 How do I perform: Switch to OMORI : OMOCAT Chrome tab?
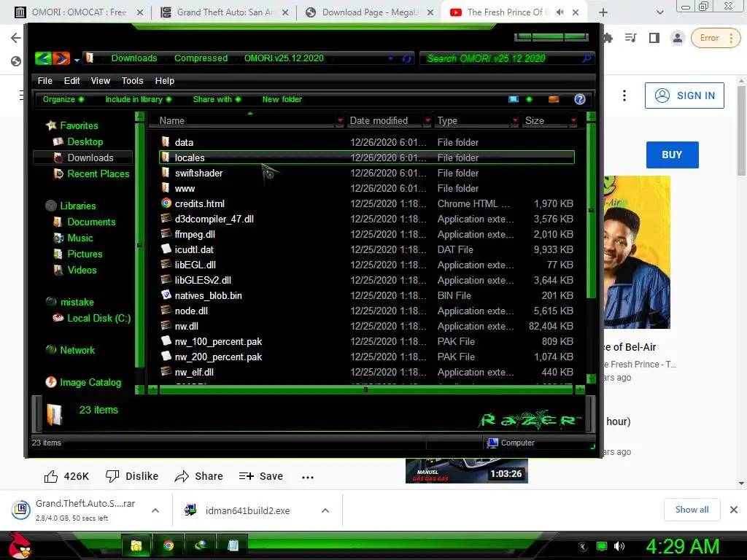click(x=79, y=12)
